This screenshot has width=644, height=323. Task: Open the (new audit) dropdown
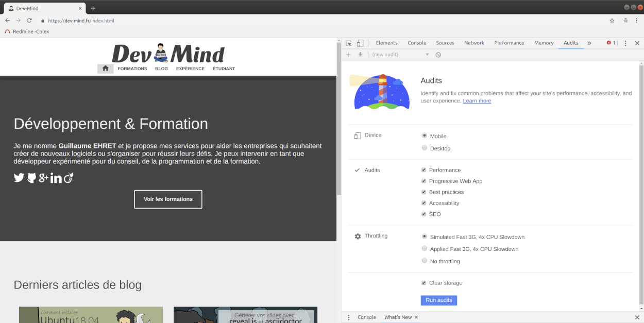pyautogui.click(x=400, y=55)
